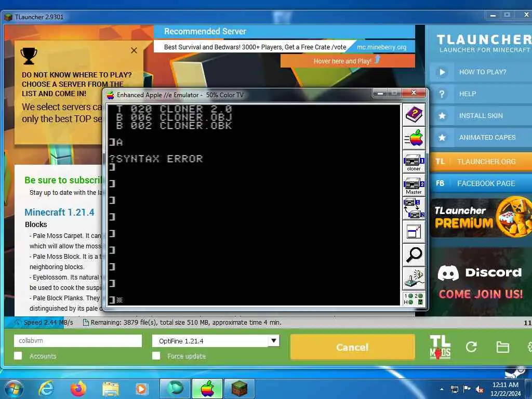This screenshot has width=532, height=399.
Task: Click the ?SYNTAX ERROR line in emulator
Action: point(156,159)
